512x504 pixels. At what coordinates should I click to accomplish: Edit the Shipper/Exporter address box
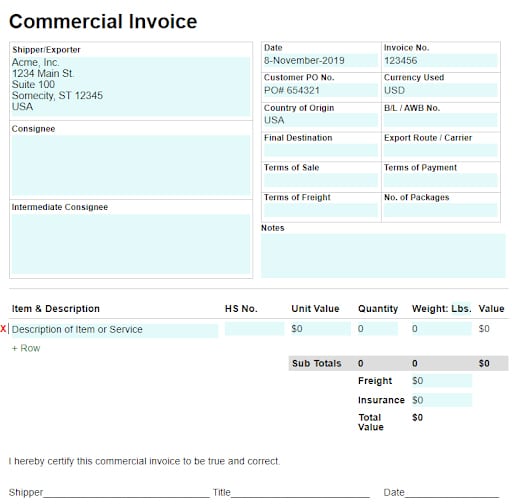pyautogui.click(x=131, y=87)
